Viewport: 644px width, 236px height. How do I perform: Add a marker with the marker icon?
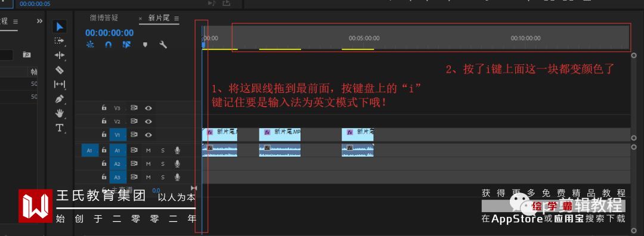click(x=145, y=45)
